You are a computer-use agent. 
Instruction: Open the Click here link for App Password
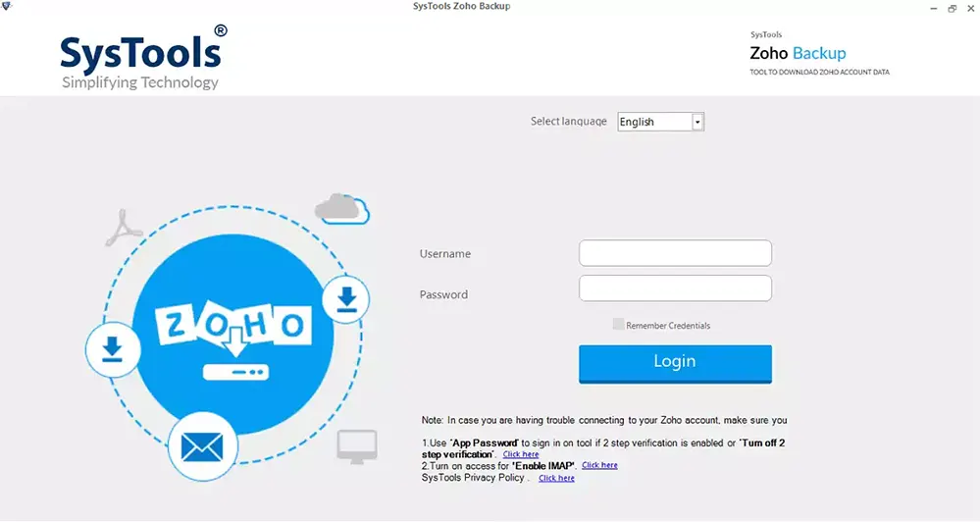521,454
